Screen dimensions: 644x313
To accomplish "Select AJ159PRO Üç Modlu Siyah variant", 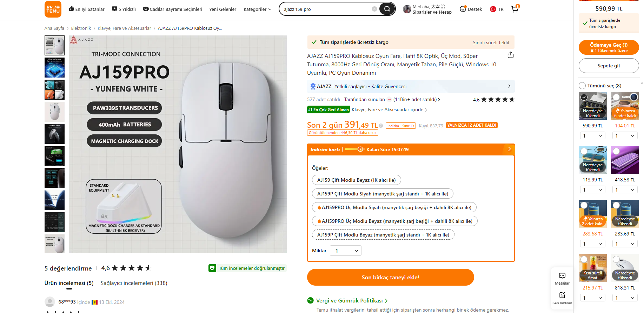I will click(394, 207).
